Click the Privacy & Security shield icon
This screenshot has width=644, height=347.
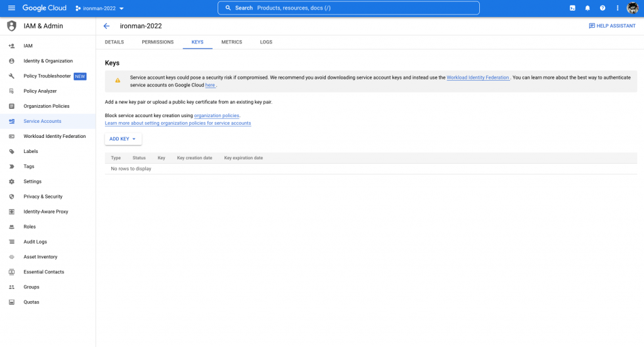[11, 196]
